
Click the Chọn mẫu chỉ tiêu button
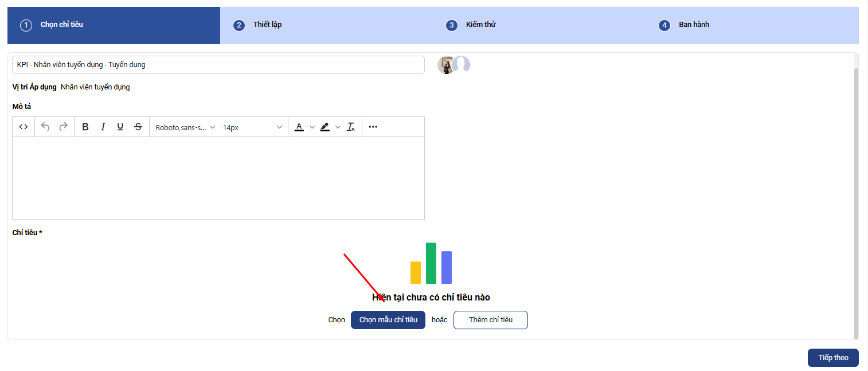click(x=388, y=320)
